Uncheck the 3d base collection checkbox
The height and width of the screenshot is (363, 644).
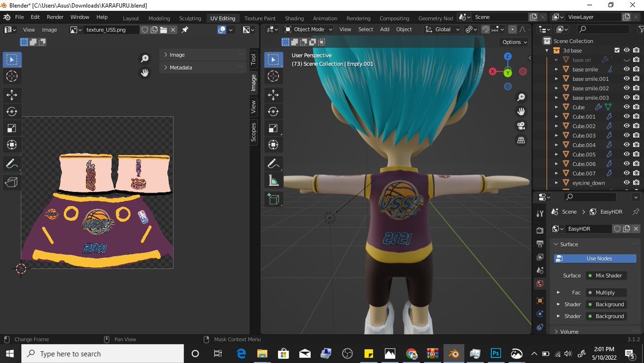(617, 50)
